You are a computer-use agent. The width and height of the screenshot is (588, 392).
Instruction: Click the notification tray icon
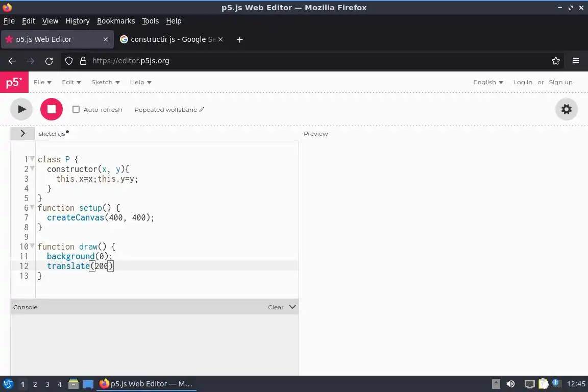click(556, 383)
